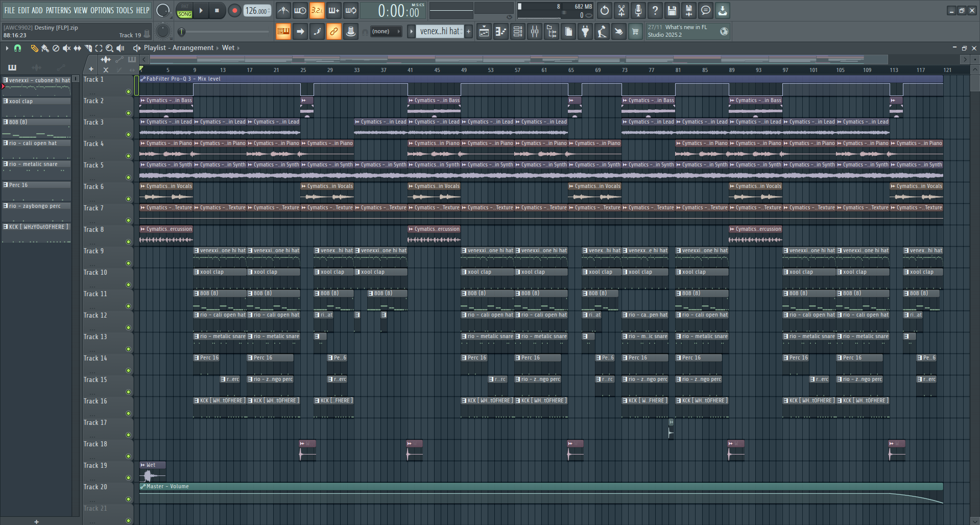980x525 pixels.
Task: Click arrow between Arrangement and Wet
Action: point(218,48)
